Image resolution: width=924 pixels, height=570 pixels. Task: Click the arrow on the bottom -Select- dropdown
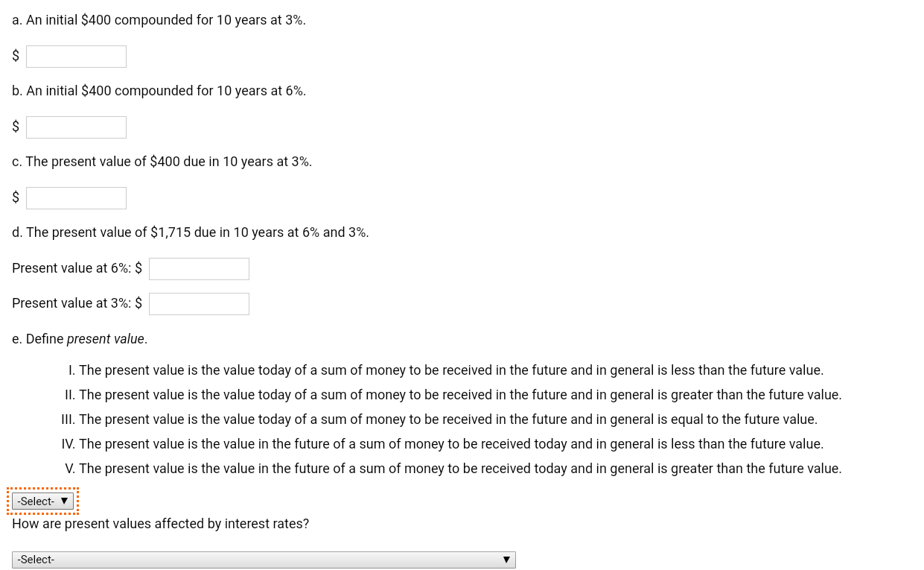tap(507, 559)
